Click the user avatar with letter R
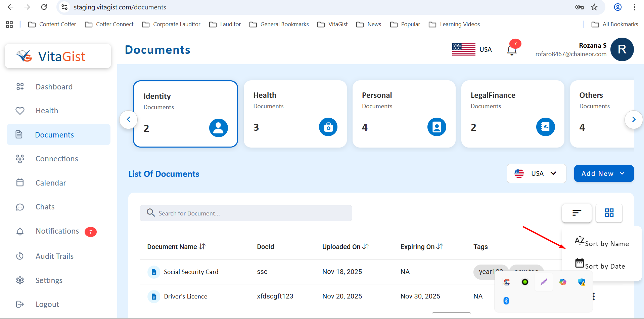 [x=622, y=49]
